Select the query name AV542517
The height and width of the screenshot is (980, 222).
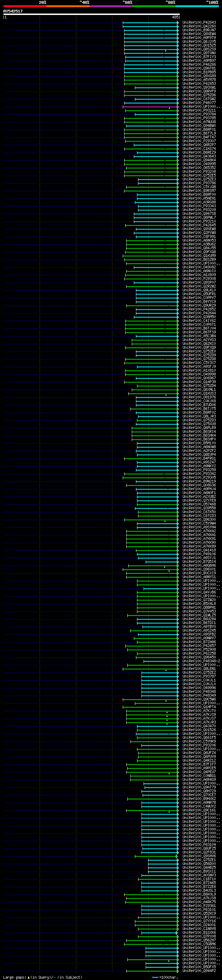[13, 11]
